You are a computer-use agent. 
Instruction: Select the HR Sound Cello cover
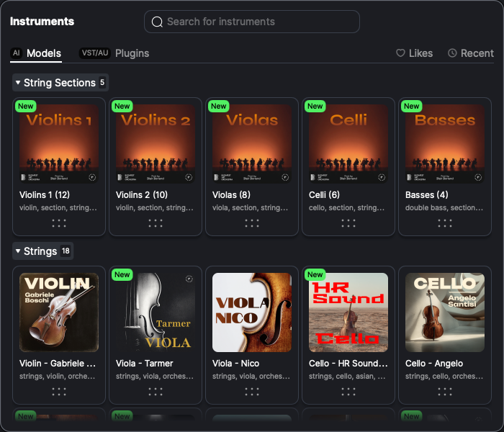pos(348,312)
